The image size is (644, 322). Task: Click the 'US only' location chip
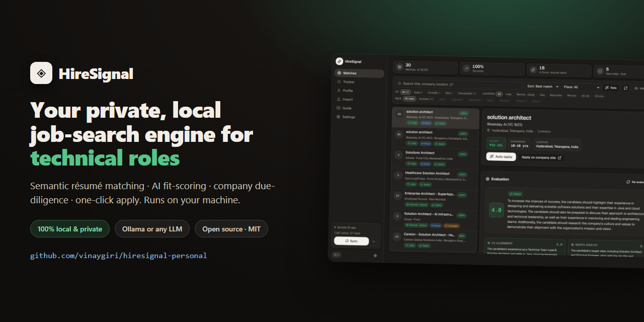599,96
